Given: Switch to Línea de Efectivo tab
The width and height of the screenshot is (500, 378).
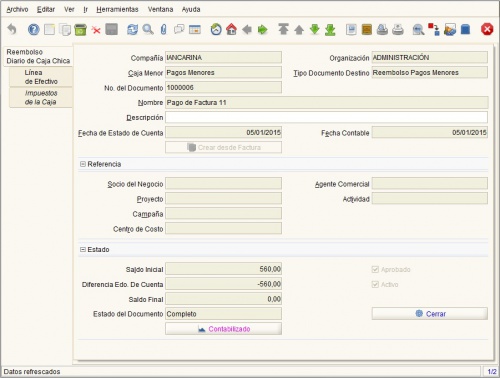Looking at the screenshot, I should pyautogui.click(x=41, y=77).
